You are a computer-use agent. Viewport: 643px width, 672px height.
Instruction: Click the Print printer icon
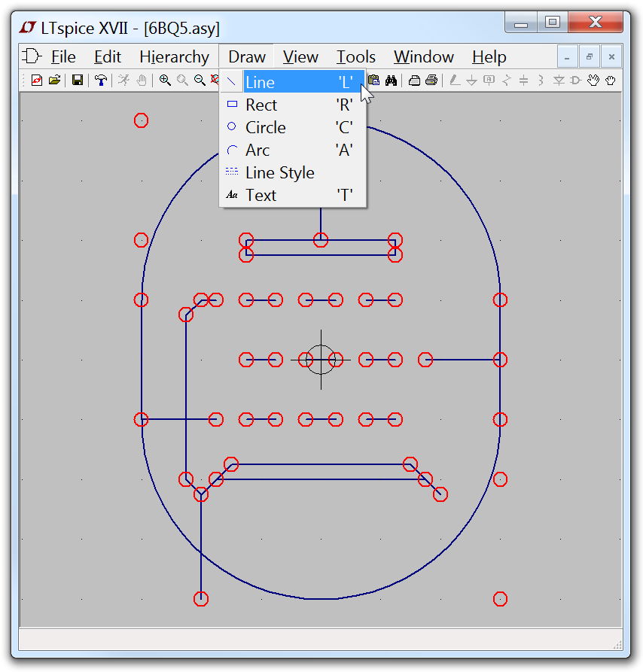click(431, 81)
